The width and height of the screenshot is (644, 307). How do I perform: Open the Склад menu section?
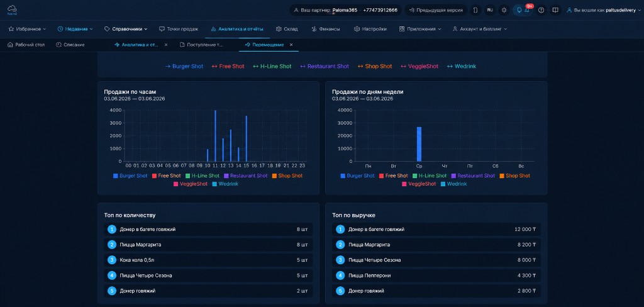click(287, 29)
